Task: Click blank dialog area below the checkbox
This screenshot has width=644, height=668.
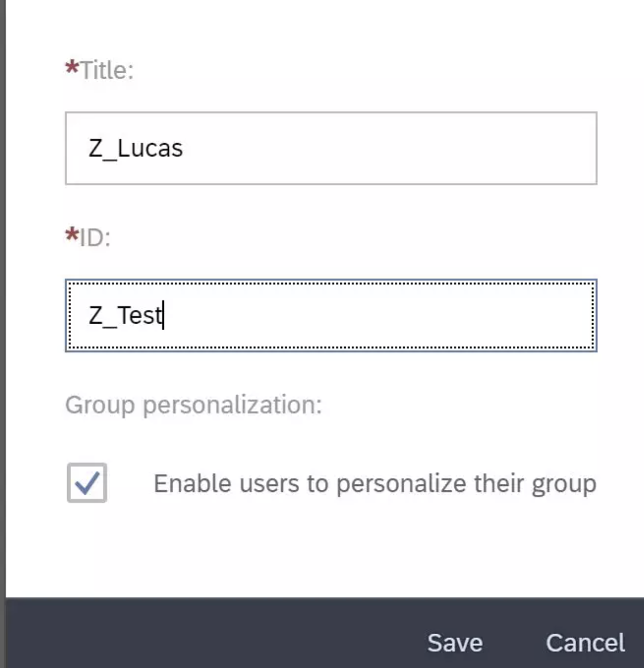Action: point(328,552)
